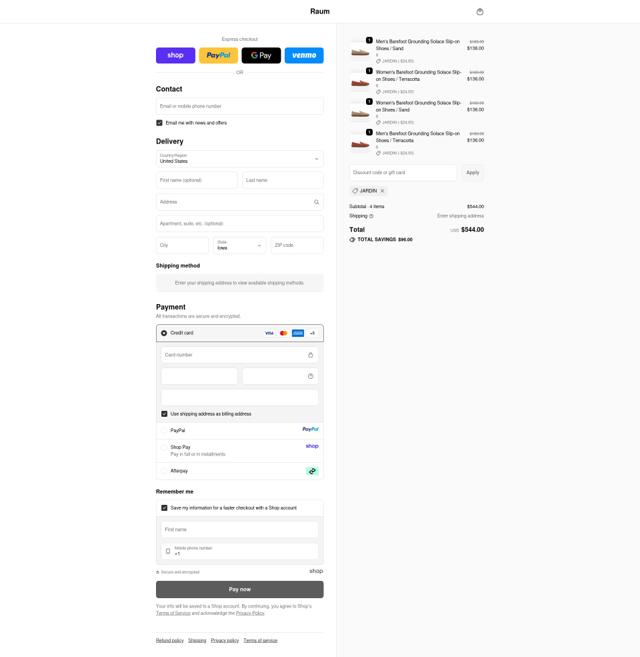Uncheck Use shipping address as billing address
640x657 pixels.
(x=164, y=414)
